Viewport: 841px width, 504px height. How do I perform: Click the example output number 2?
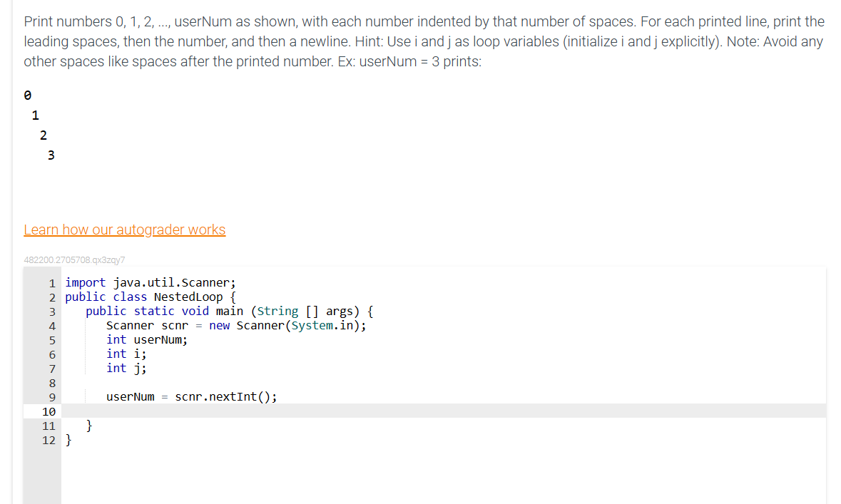click(x=44, y=135)
